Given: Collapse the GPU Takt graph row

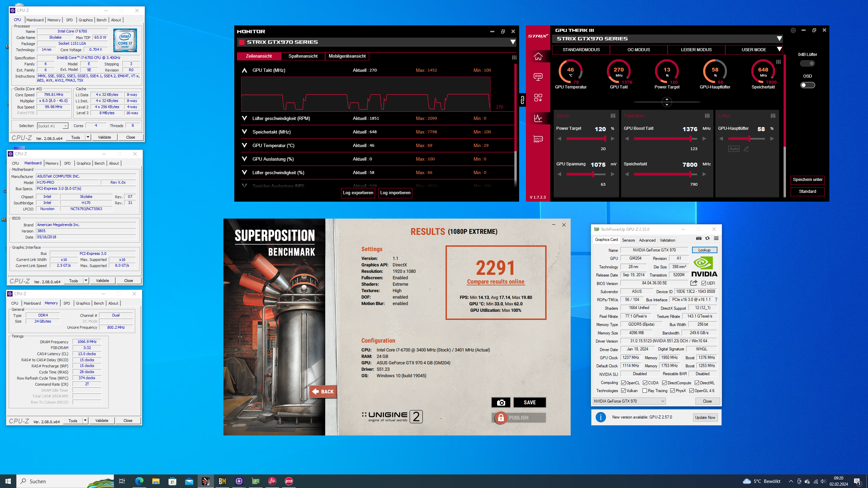Looking at the screenshot, I should point(244,70).
